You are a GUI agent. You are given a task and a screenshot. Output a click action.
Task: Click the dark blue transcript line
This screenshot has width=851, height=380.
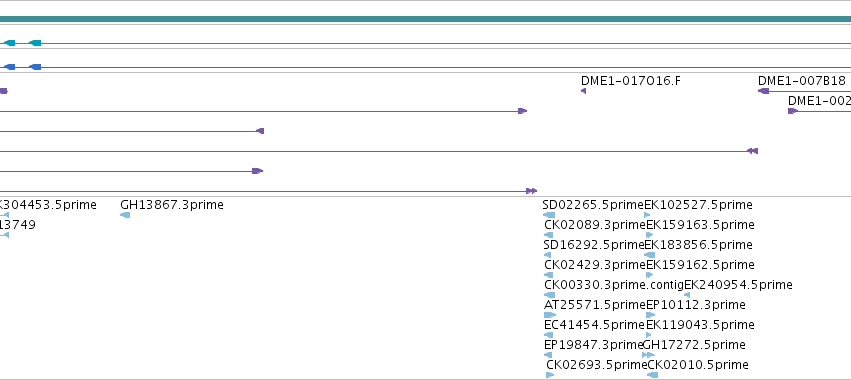pyautogui.click(x=445, y=67)
